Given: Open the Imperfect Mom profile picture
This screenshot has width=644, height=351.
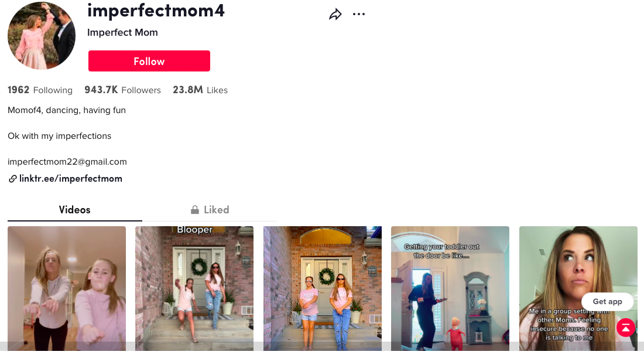Looking at the screenshot, I should pyautogui.click(x=42, y=35).
